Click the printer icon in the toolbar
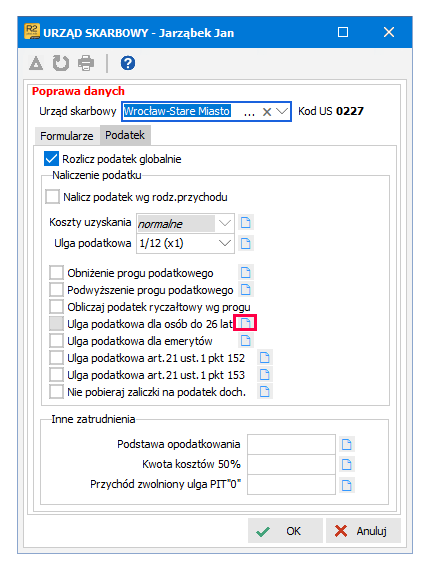 (x=86, y=63)
